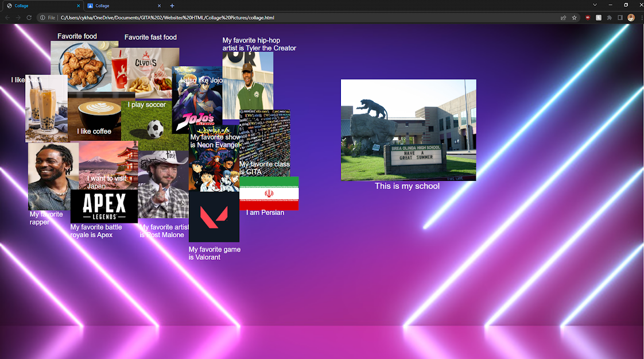Click the 'Favorite food' caption
644x359 pixels.
(x=77, y=36)
